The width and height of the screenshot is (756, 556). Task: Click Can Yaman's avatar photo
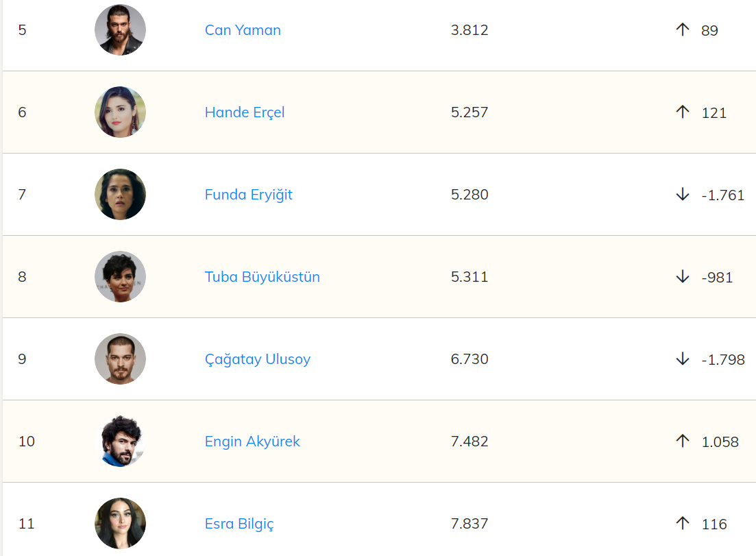pyautogui.click(x=120, y=30)
